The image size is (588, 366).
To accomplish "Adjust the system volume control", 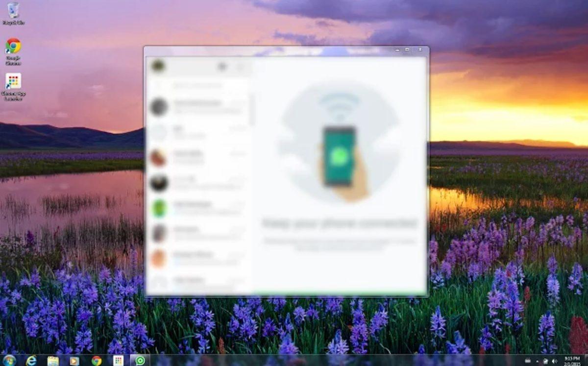I will (x=556, y=361).
